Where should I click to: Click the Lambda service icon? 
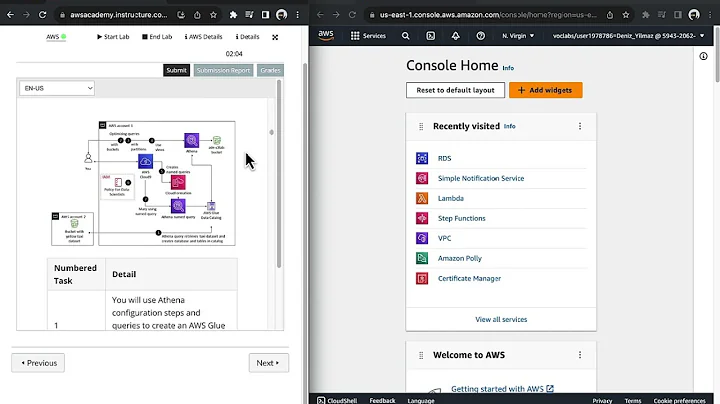point(422,198)
